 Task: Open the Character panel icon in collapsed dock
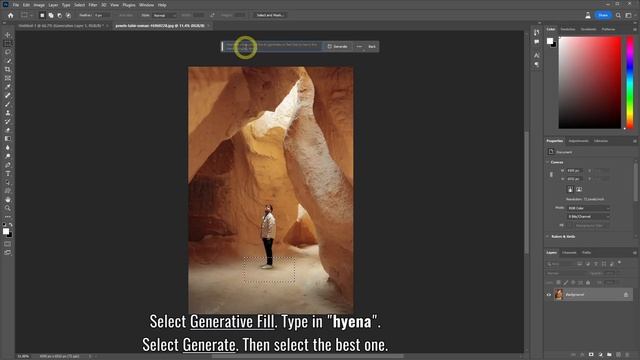coord(536,55)
